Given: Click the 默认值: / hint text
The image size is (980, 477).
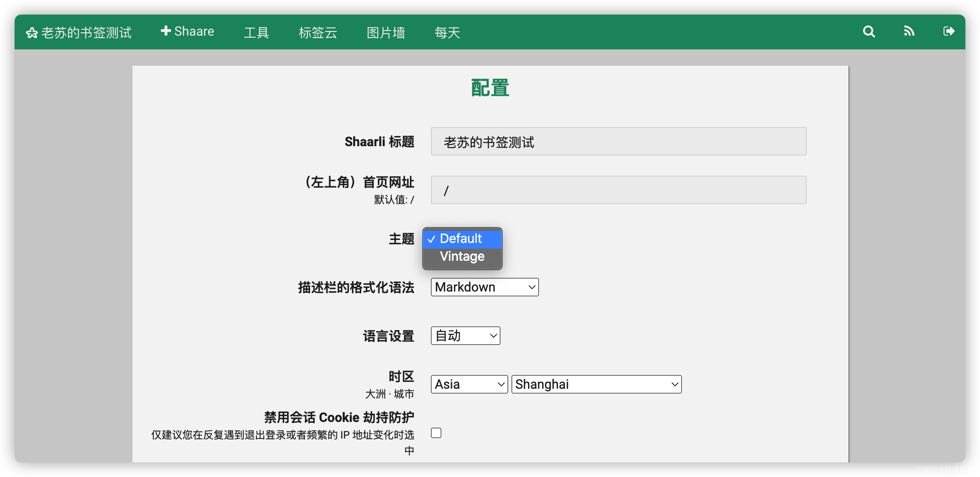Looking at the screenshot, I should [x=394, y=200].
